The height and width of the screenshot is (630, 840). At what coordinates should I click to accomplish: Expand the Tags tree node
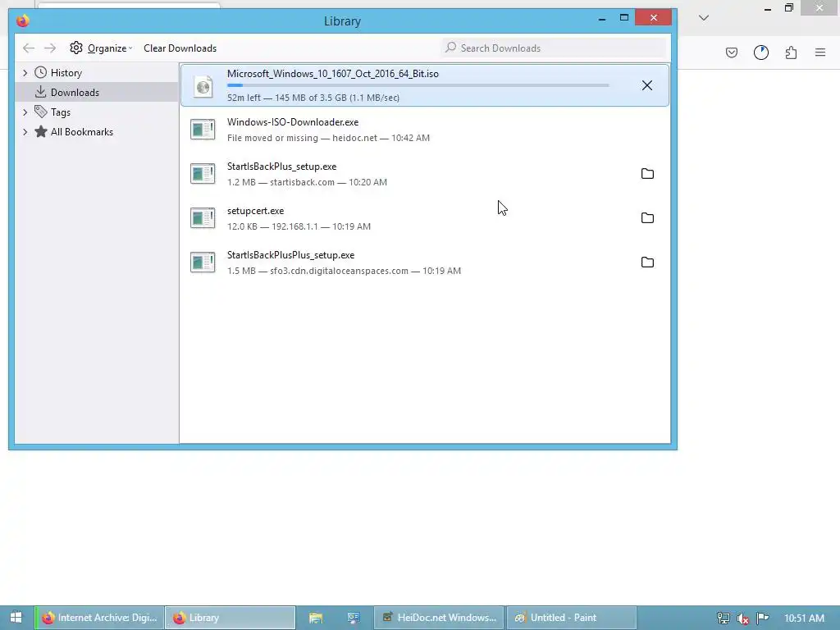click(25, 112)
